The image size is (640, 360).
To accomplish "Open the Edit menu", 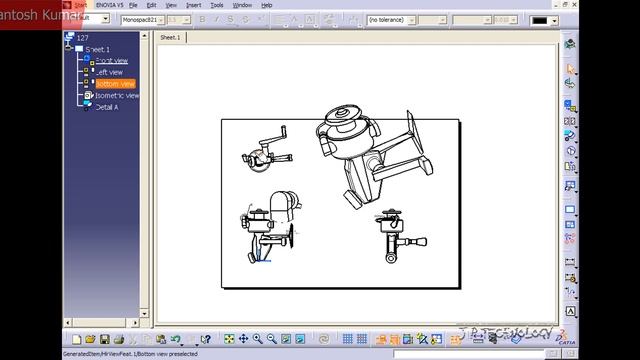I will click(x=151, y=5).
